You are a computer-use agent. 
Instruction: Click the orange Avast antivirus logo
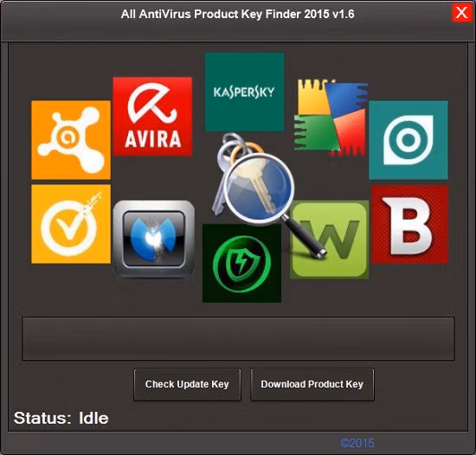pyautogui.click(x=71, y=140)
